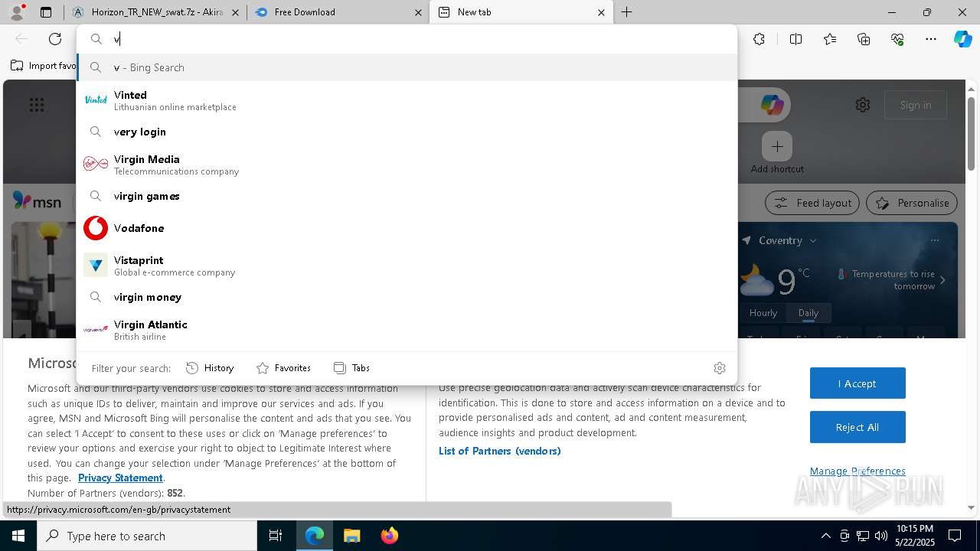Refresh the page with reload icon

click(x=55, y=39)
